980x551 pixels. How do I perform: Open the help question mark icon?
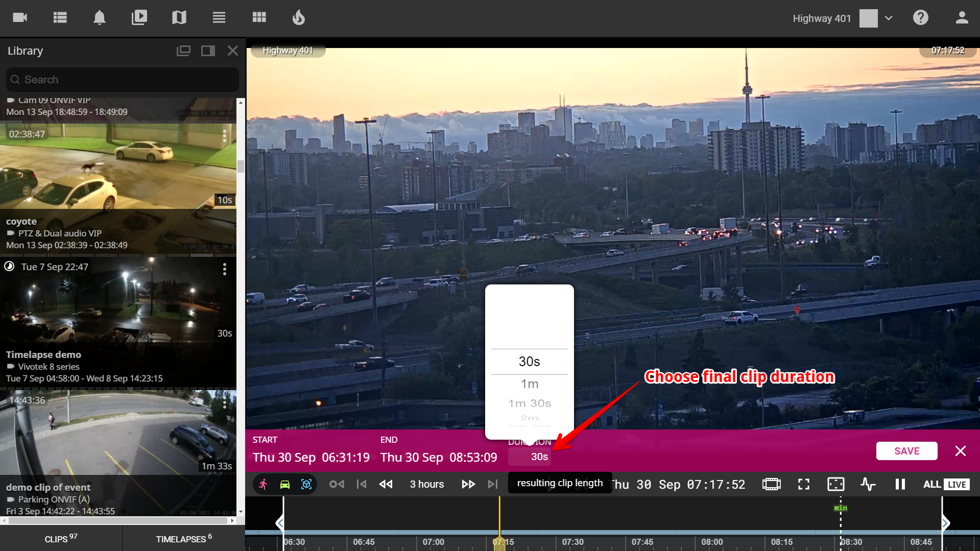pyautogui.click(x=920, y=18)
